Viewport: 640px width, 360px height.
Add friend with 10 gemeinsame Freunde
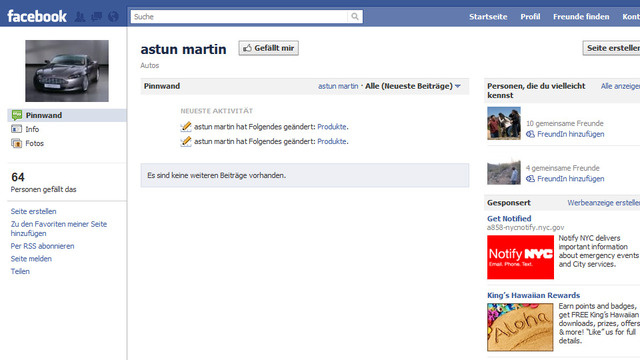tap(570, 134)
